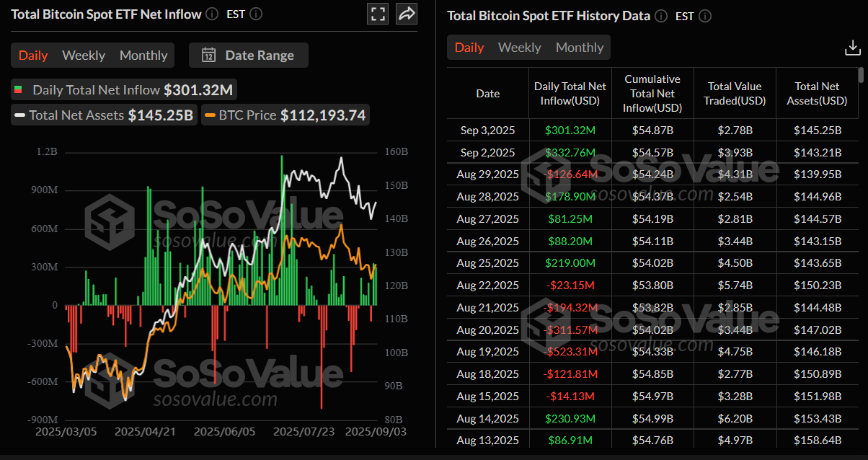868x460 pixels.
Task: Select the Aug 18,2025 date cell
Action: [488, 373]
